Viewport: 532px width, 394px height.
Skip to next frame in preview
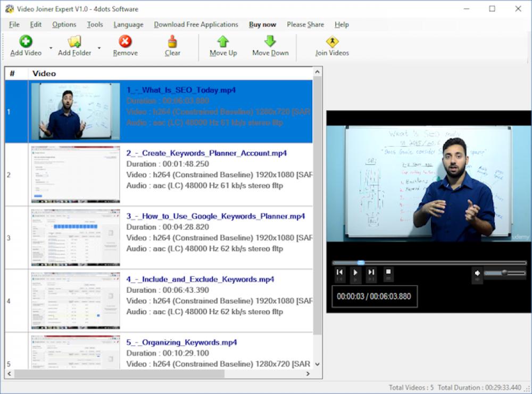coord(371,273)
